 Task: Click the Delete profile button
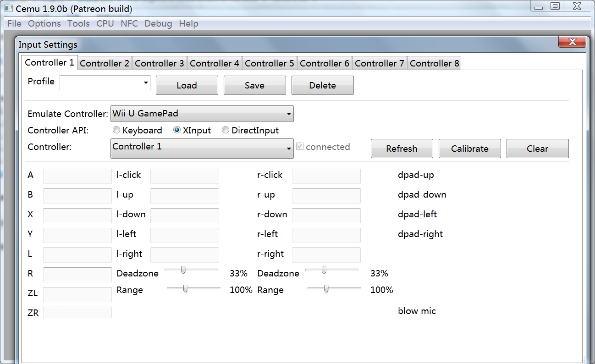tap(323, 85)
